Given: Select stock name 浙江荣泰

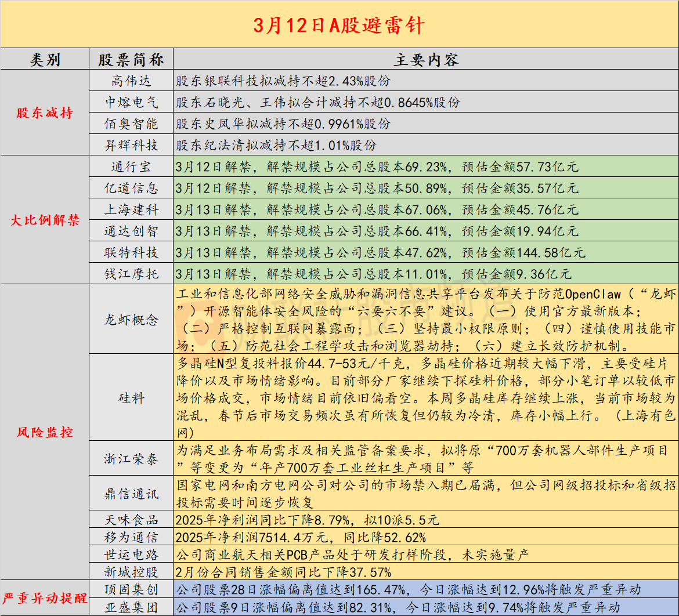Looking at the screenshot, I should pyautogui.click(x=131, y=458).
